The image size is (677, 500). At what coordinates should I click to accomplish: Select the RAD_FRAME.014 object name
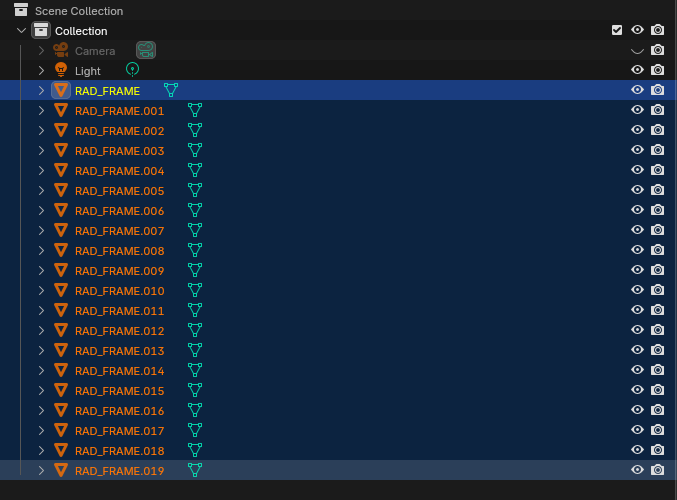[119, 370]
